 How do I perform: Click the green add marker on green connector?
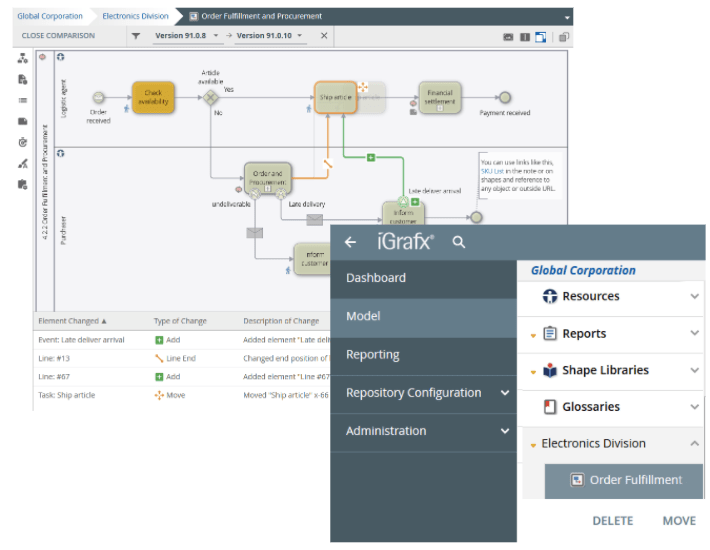point(371,158)
